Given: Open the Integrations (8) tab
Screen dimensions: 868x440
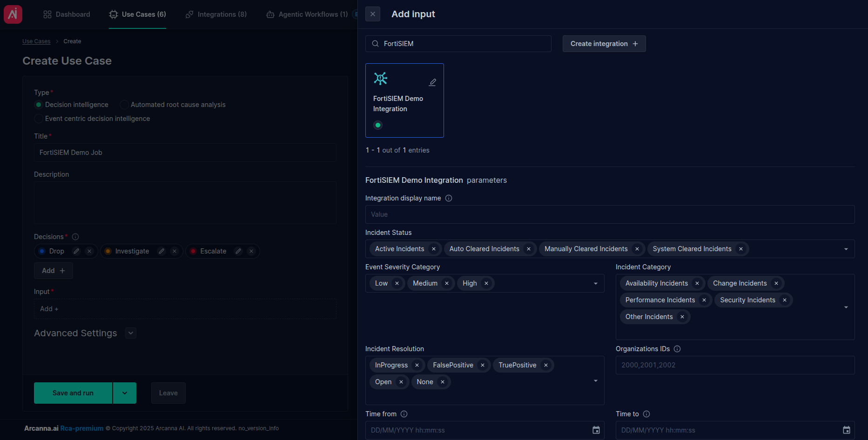Looking at the screenshot, I should pos(216,14).
